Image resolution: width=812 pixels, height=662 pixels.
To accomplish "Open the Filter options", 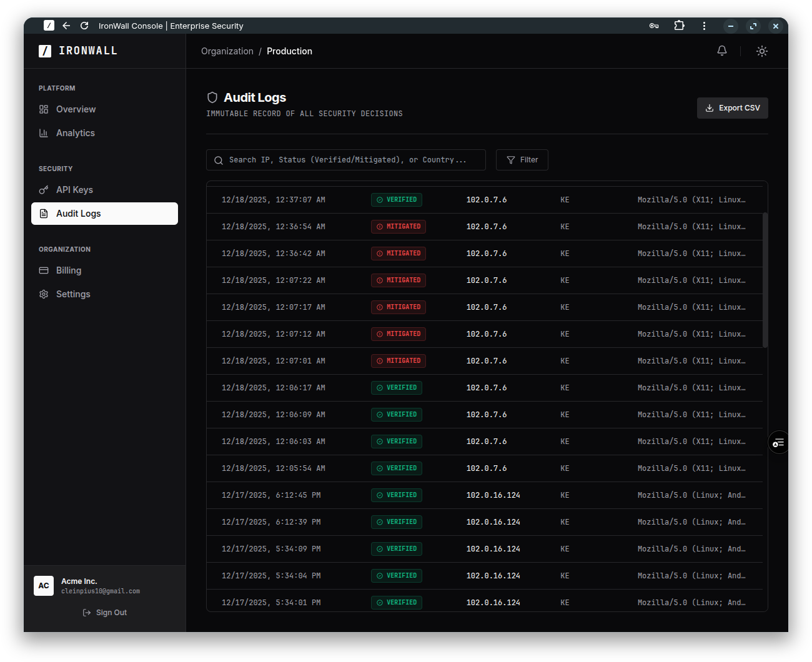I will (x=522, y=160).
